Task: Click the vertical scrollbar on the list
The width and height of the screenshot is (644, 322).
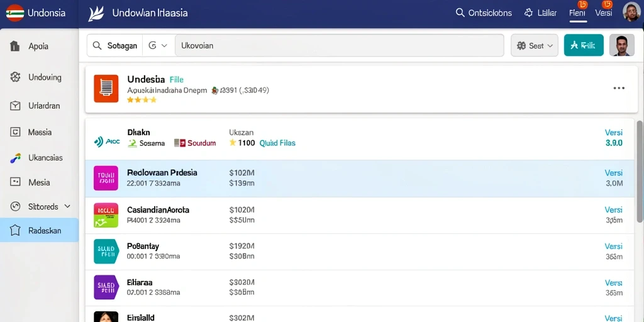Action: pyautogui.click(x=640, y=172)
